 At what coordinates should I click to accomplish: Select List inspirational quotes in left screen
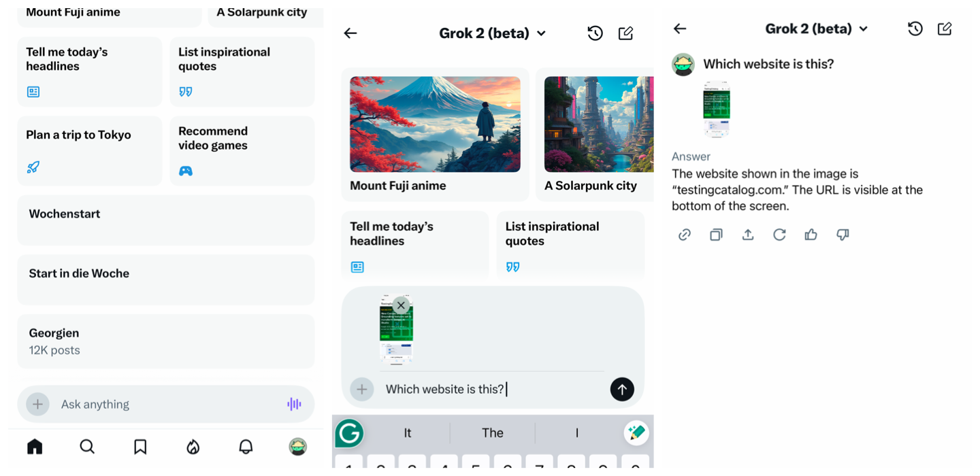pyautogui.click(x=242, y=71)
